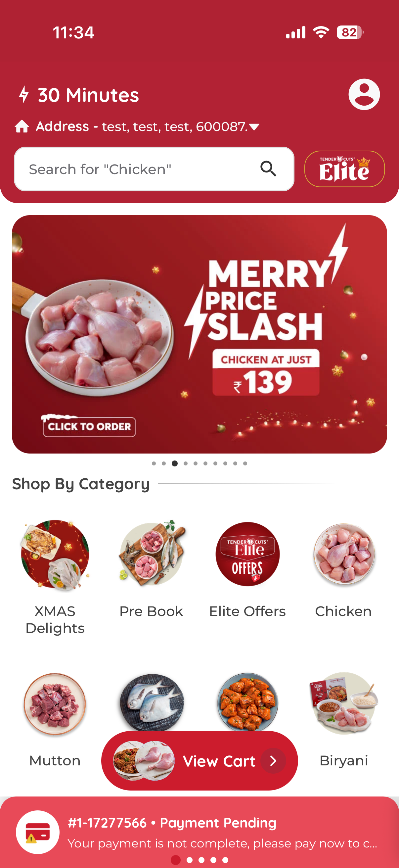
Task: Expand the delivery address dropdown arrow
Action: [x=254, y=127]
